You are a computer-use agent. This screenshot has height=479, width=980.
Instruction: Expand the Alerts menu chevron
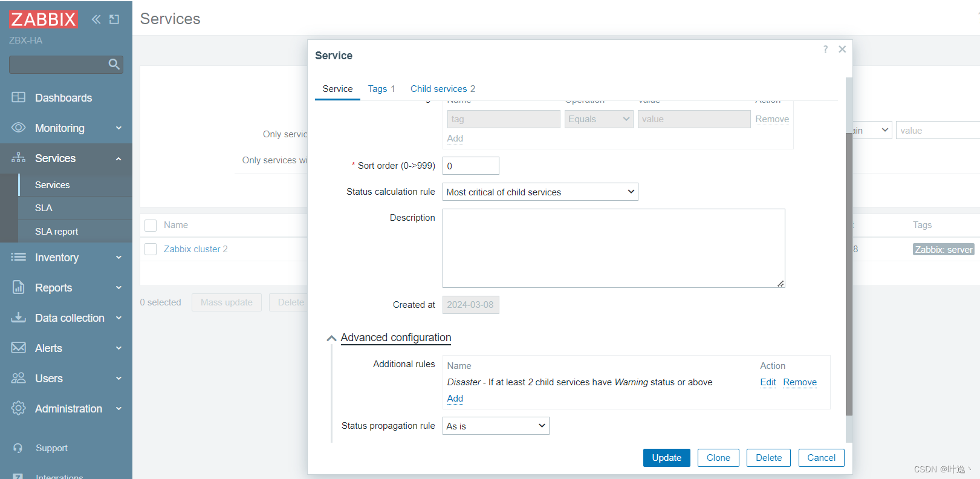[x=118, y=348]
